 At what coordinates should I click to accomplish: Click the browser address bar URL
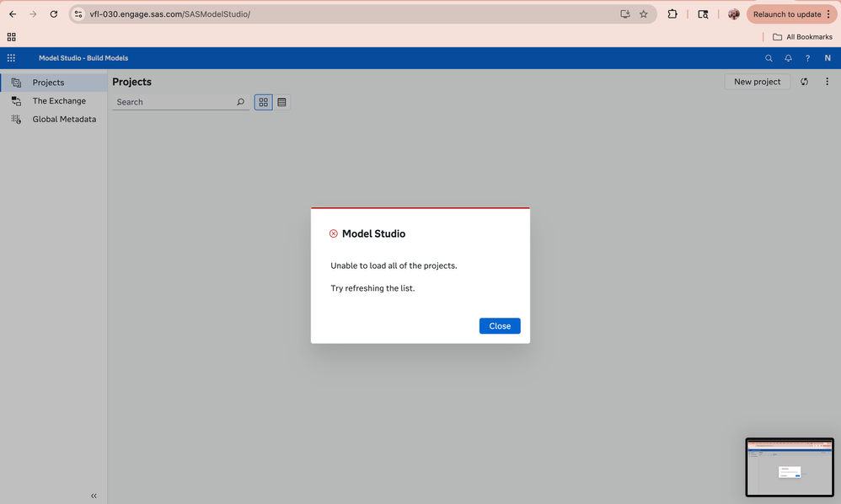coord(169,14)
